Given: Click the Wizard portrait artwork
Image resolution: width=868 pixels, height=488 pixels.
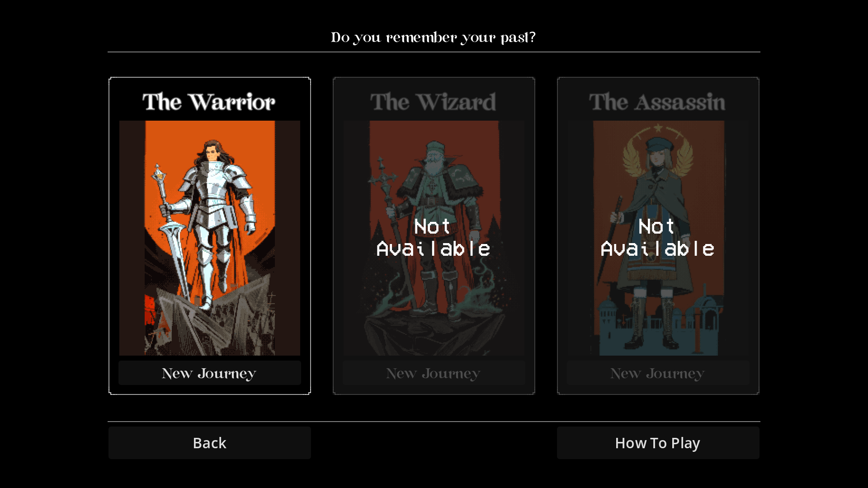Looking at the screenshot, I should pyautogui.click(x=434, y=238).
